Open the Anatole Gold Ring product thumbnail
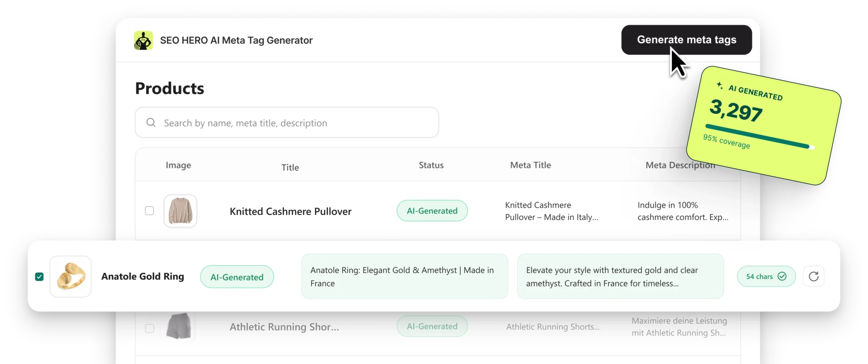Image resolution: width=868 pixels, height=364 pixels. point(70,276)
